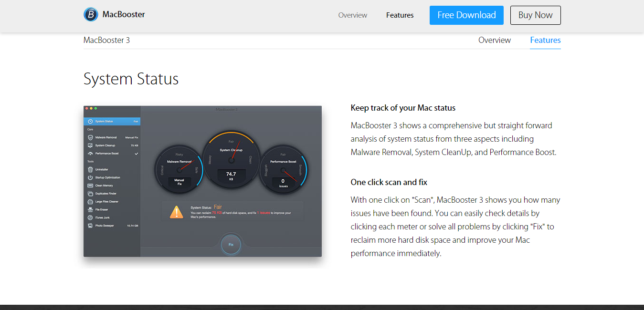Screen dimensions: 644x310
Task: Click Manual Fix value in sidebar row
Action: [x=132, y=137]
